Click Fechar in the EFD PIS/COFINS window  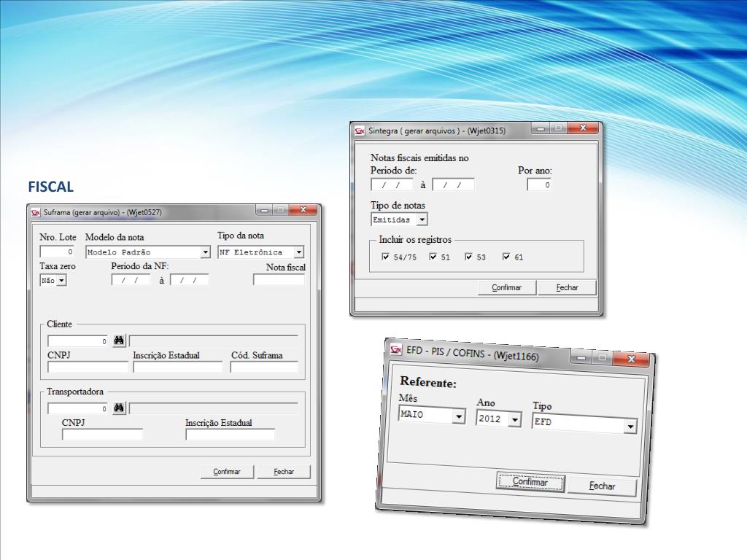coord(602,486)
